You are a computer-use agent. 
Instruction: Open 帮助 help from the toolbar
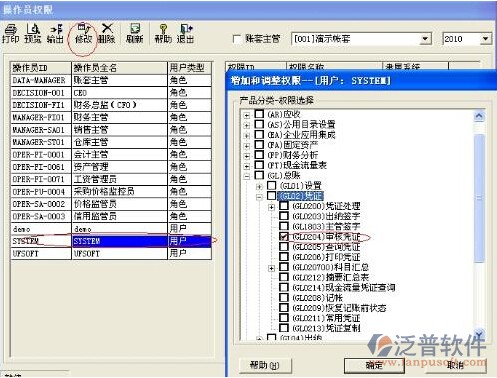(x=163, y=34)
